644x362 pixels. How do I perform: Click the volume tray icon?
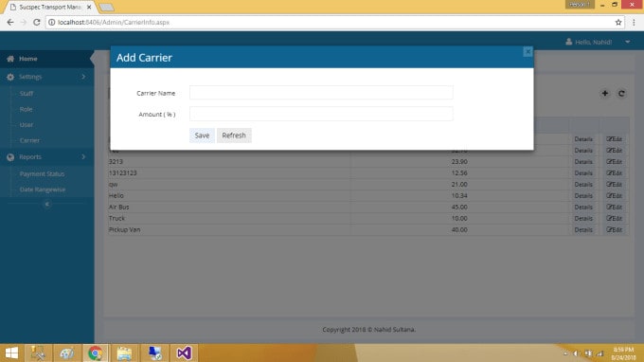[577, 353]
